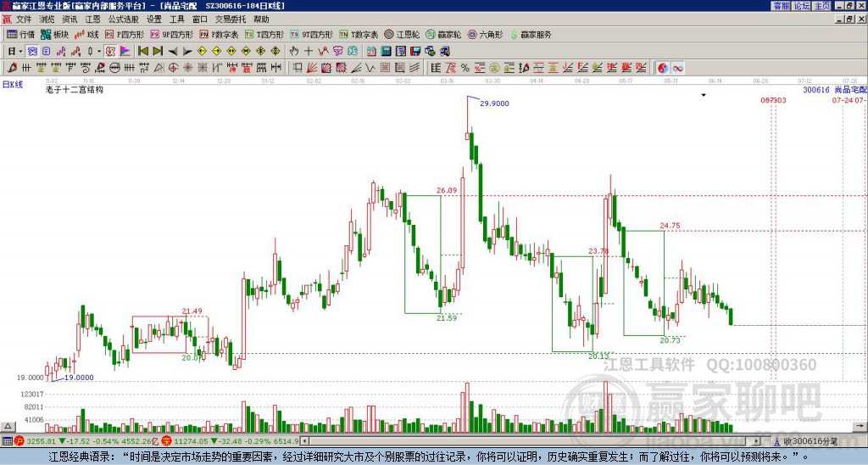Open the P四方形 tool
The height and width of the screenshot is (465, 868).
(125, 34)
